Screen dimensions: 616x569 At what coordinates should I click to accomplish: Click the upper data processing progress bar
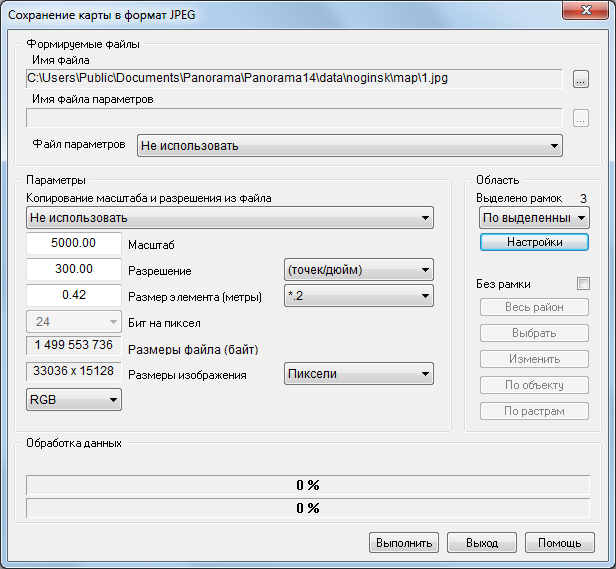tap(307, 485)
